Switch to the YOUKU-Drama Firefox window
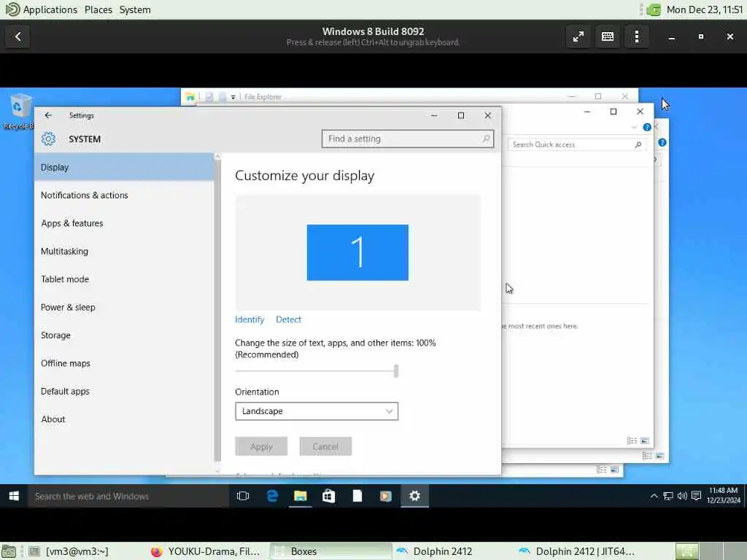 coord(206,551)
